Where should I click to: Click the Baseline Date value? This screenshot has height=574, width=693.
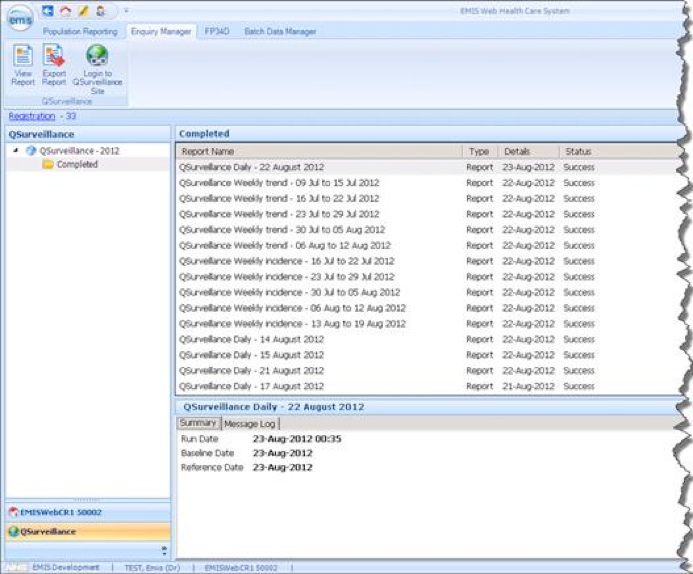(x=282, y=453)
